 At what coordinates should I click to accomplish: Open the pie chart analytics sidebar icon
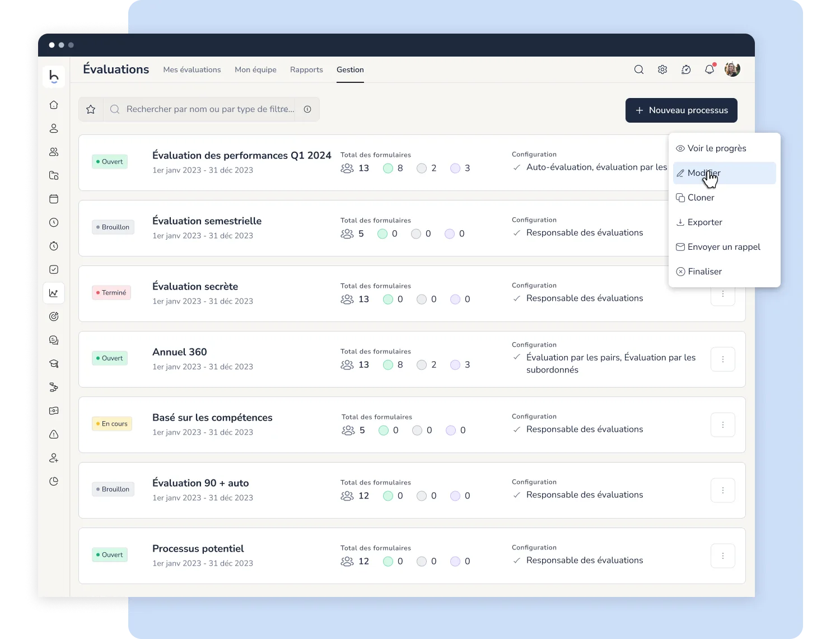54,481
